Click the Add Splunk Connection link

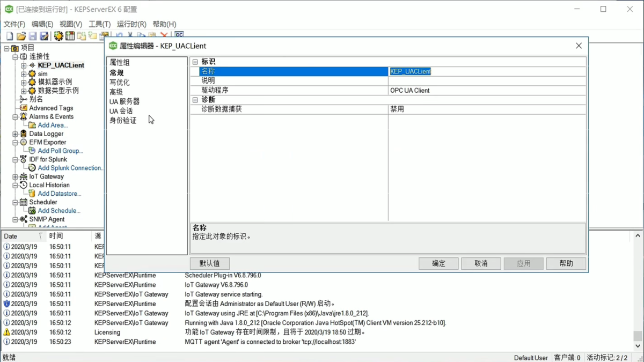pos(70,168)
